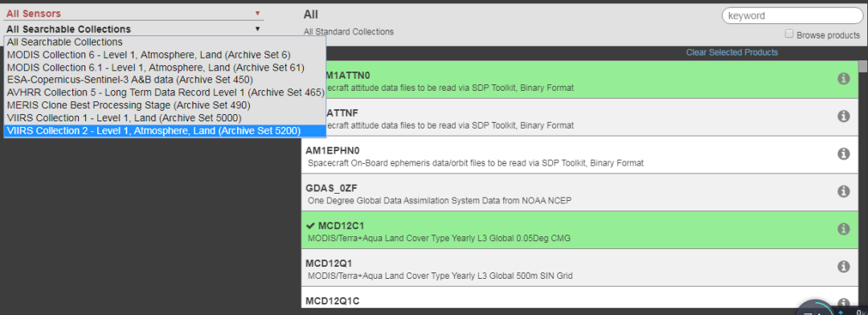Image resolution: width=868 pixels, height=315 pixels.
Task: Toggle selection of GDAS_0ZF product
Action: [x=579, y=191]
